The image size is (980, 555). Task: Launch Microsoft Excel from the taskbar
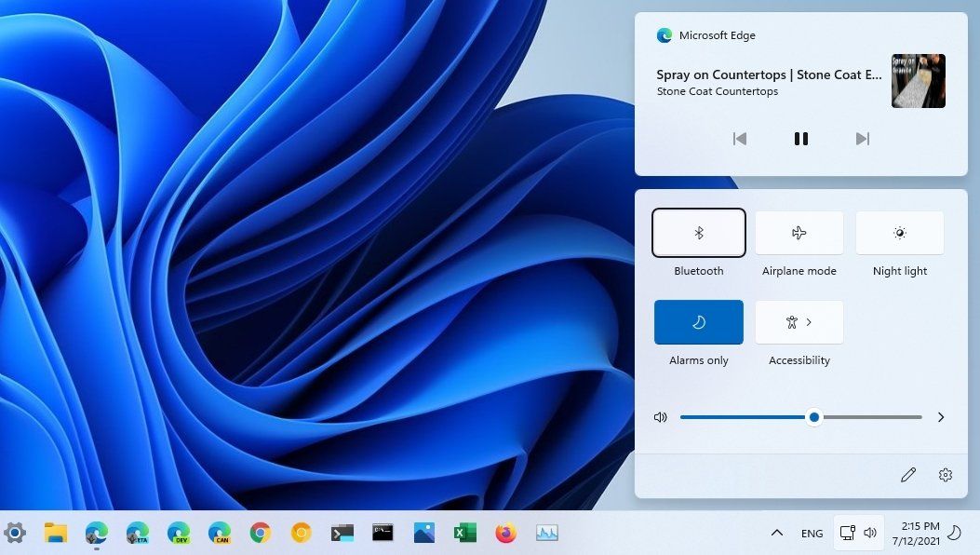(464, 533)
